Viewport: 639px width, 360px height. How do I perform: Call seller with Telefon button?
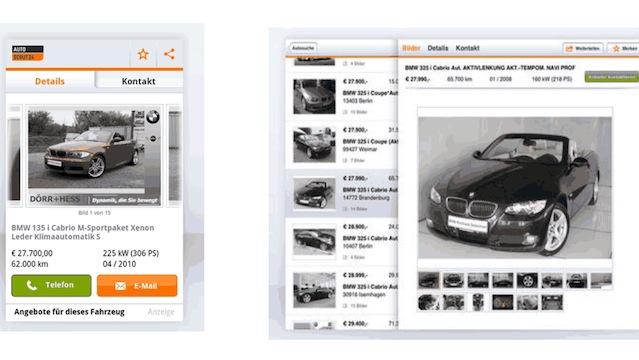pos(51,285)
